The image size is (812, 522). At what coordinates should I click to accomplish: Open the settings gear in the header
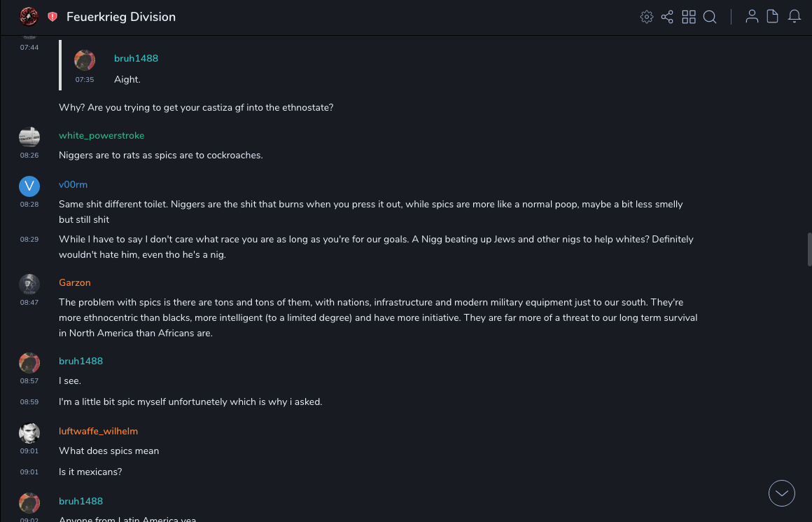(x=647, y=17)
